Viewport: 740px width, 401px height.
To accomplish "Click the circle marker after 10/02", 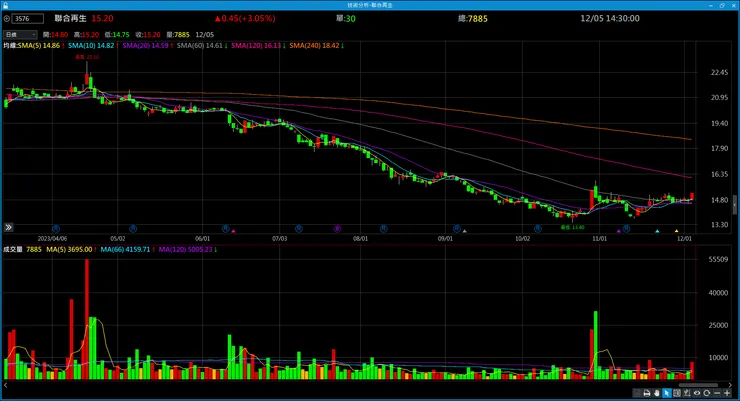I will coord(538,229).
